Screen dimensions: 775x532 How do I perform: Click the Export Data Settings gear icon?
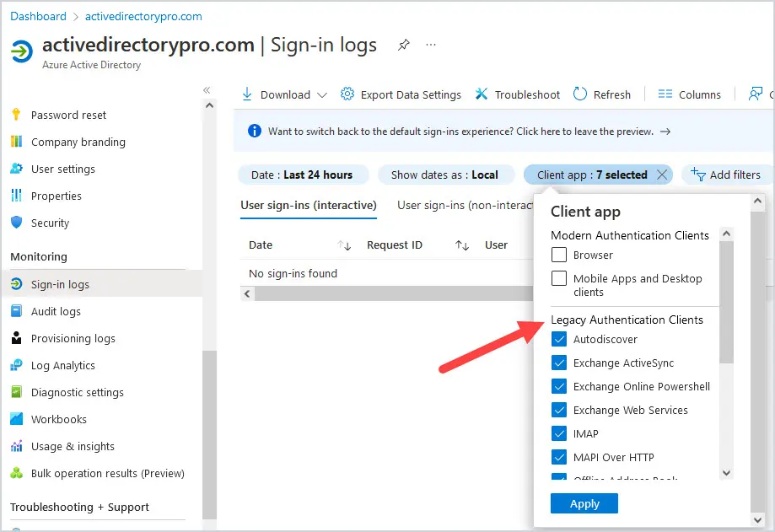click(x=347, y=94)
